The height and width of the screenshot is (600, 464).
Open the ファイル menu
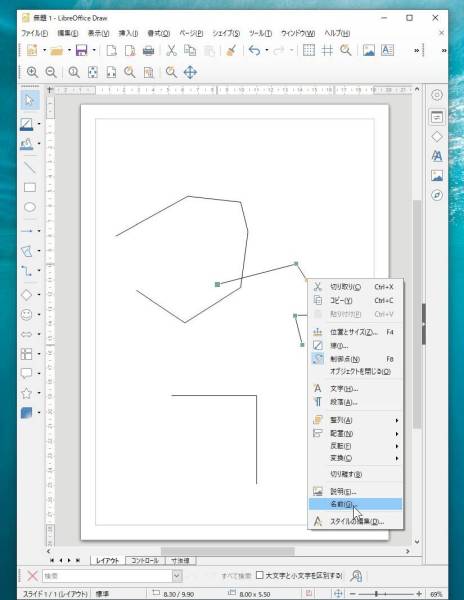tap(35, 33)
